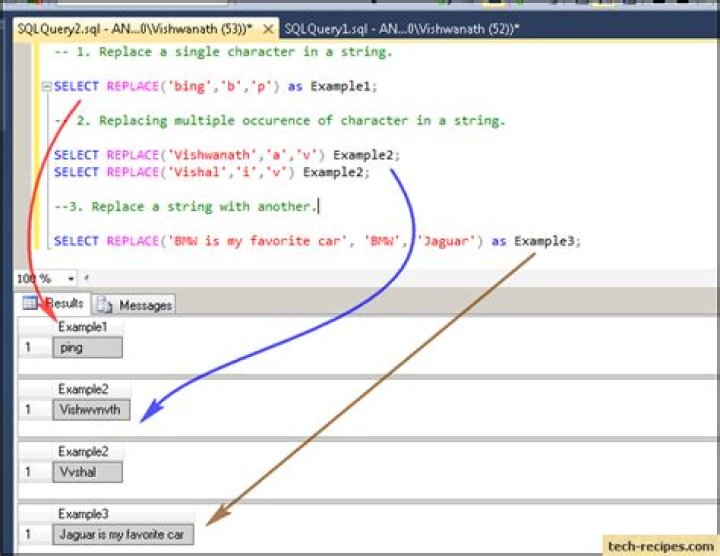Viewport: 720px width, 556px height.
Task: Select row number 1 beside 'Jaguar is my favorite car'
Action: click(35, 534)
